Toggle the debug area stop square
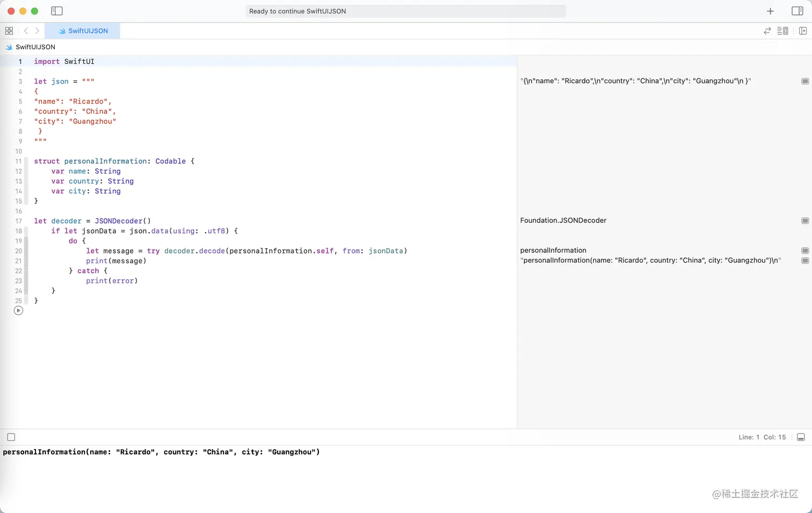This screenshot has width=812, height=513. pyautogui.click(x=11, y=437)
